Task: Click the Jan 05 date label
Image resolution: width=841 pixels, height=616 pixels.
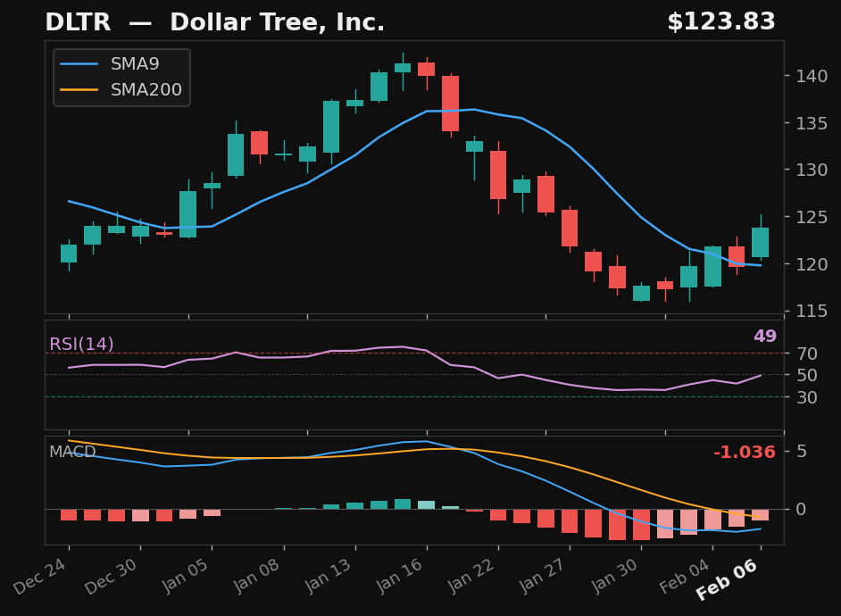Action: [186, 577]
